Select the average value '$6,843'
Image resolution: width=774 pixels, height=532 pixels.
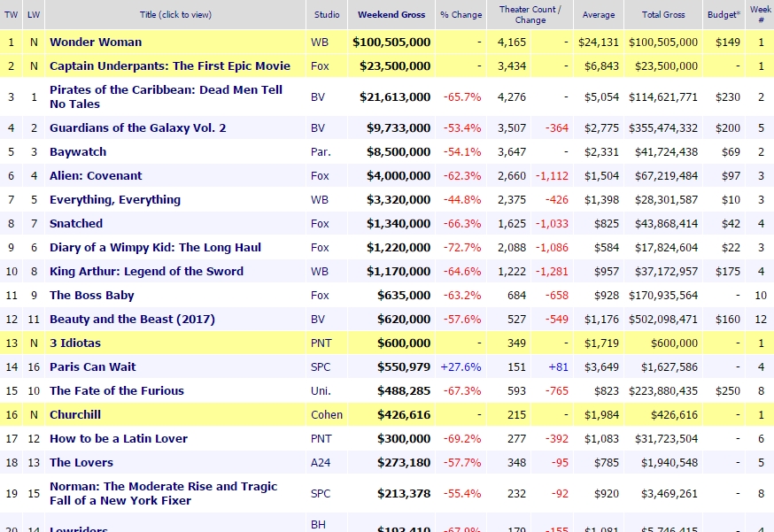(601, 66)
